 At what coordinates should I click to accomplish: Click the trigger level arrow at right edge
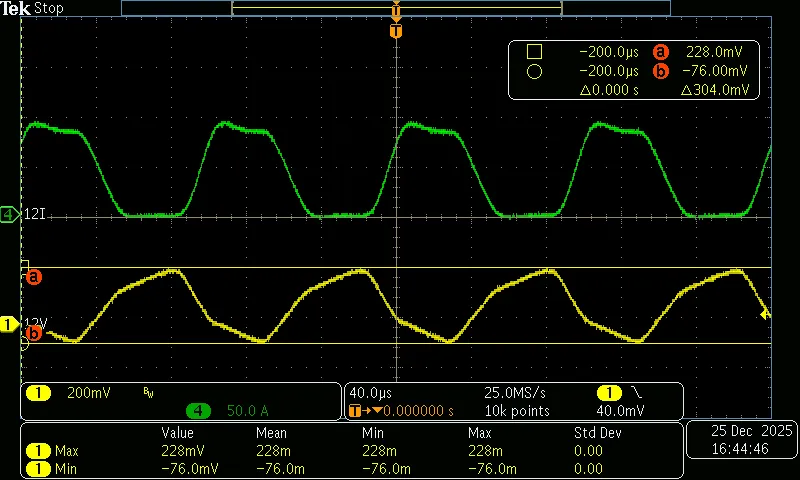pos(765,314)
